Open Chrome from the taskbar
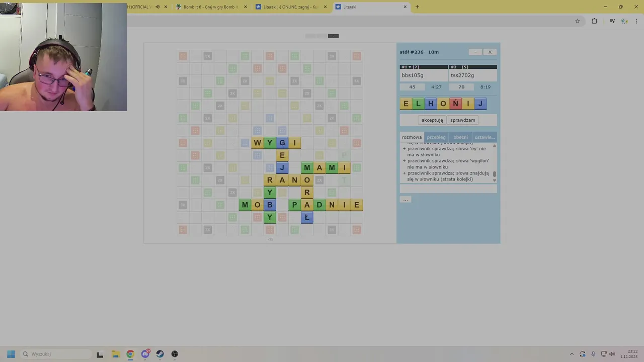Image resolution: width=644 pixels, height=362 pixels. [x=130, y=354]
